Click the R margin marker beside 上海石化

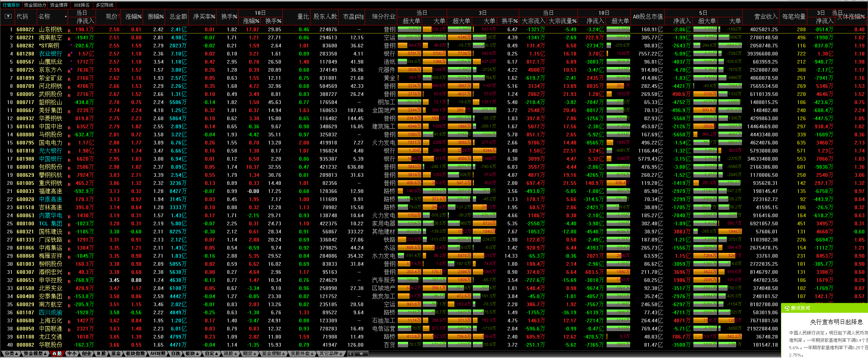(x=69, y=322)
